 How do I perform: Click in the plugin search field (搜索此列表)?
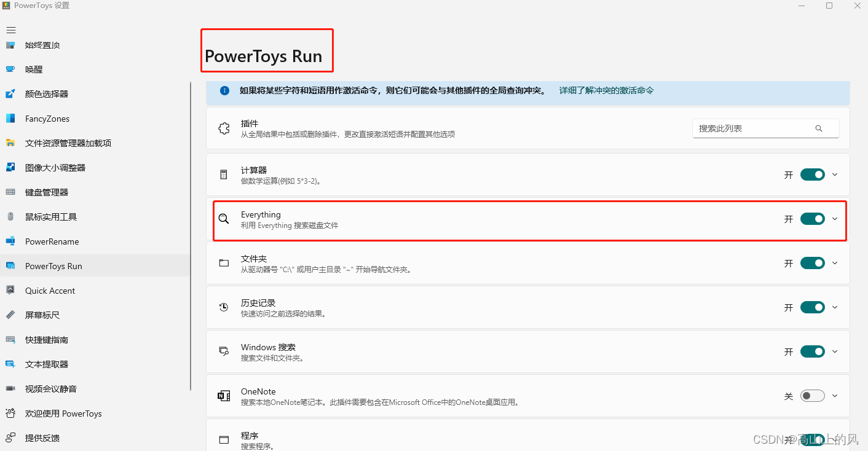click(765, 128)
